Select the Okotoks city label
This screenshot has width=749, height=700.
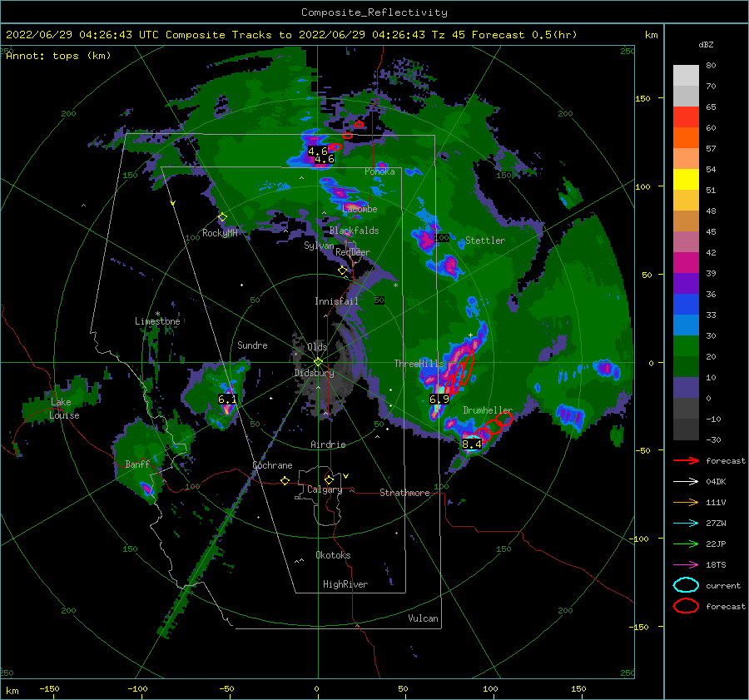[x=333, y=555]
